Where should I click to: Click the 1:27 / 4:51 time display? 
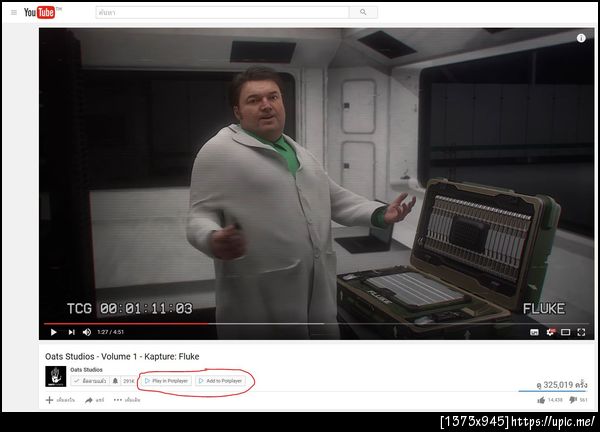[x=110, y=332]
